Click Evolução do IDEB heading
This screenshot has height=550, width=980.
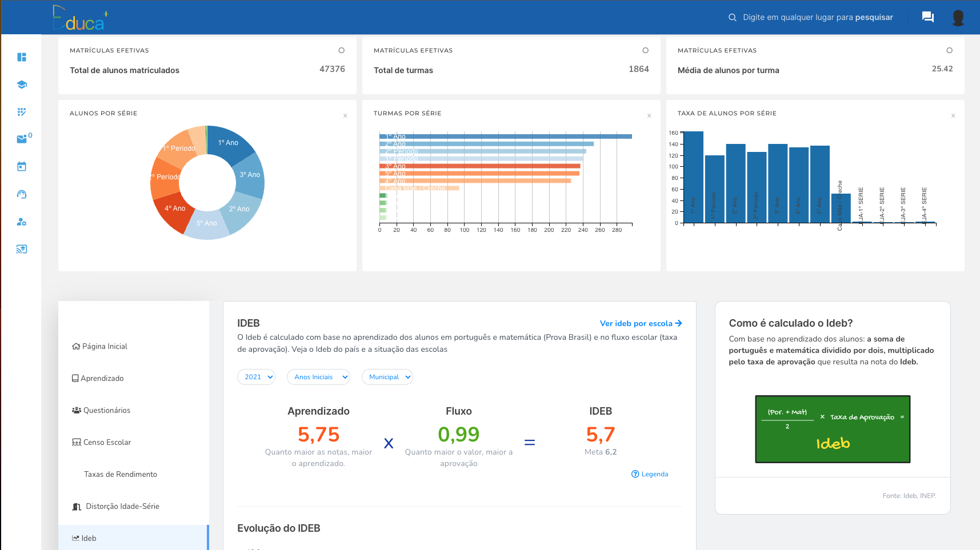click(278, 528)
